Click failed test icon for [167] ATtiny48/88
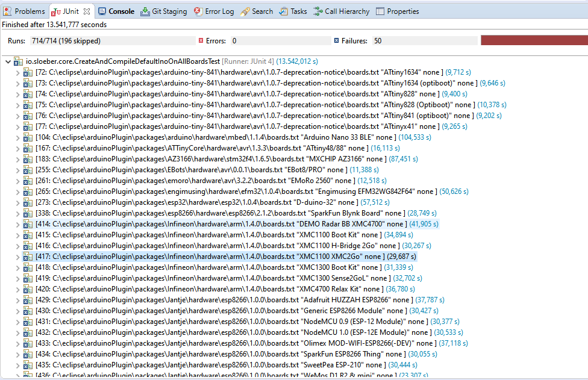 point(28,148)
